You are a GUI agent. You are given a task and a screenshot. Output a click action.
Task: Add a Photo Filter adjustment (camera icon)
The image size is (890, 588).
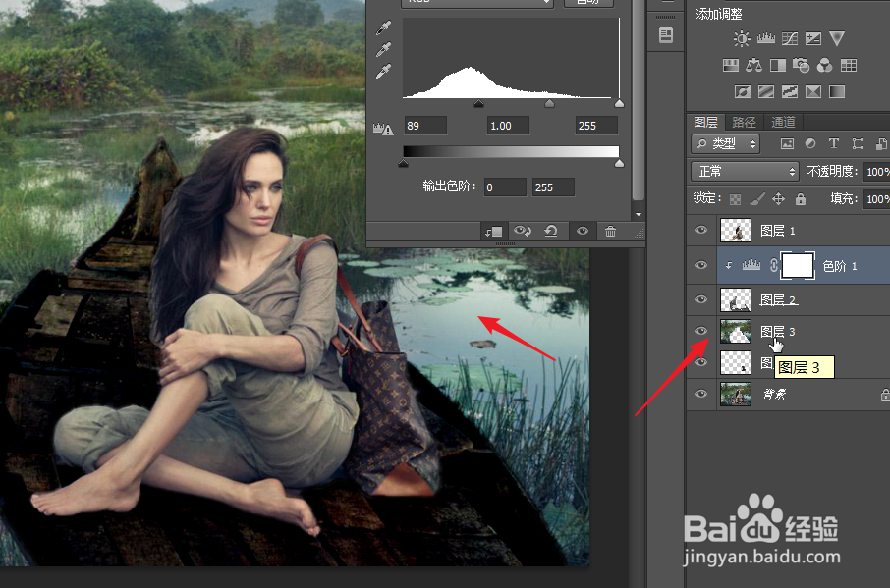coord(801,65)
